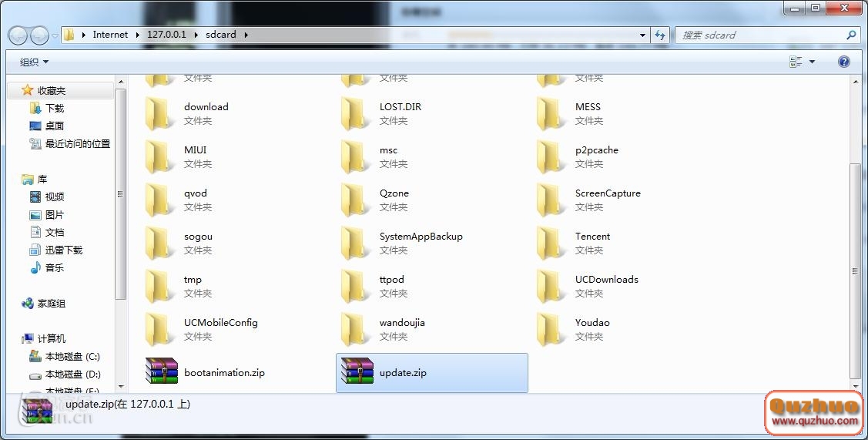868x440 pixels.
Task: Select 库 in the navigation pane
Action: click(42, 179)
